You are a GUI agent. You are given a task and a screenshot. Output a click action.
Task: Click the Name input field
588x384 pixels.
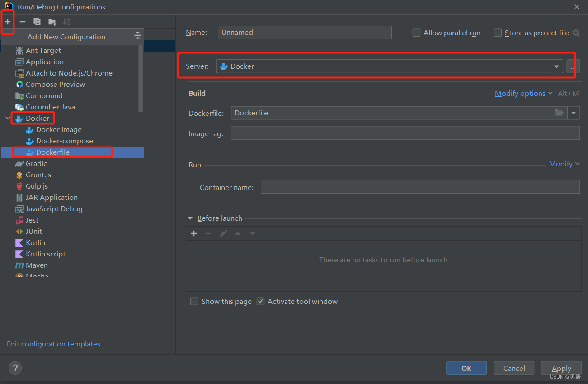[x=305, y=33]
